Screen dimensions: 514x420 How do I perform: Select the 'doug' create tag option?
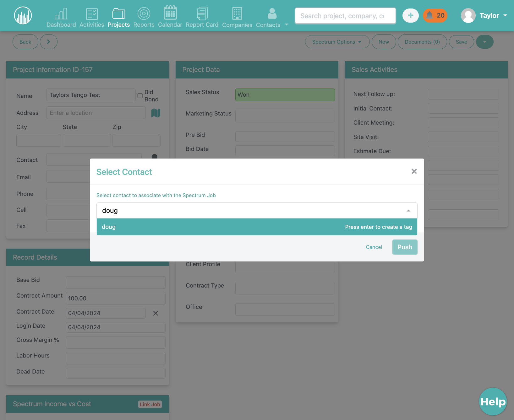coord(257,227)
